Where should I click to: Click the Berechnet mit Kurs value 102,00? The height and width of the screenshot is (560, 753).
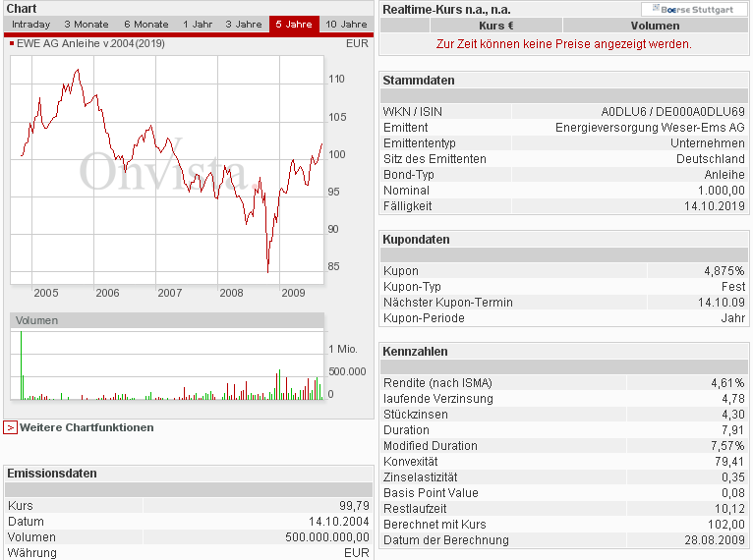(726, 525)
